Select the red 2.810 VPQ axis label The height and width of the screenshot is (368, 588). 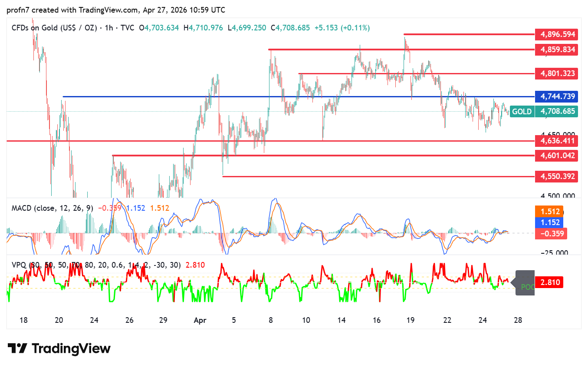[x=549, y=282]
